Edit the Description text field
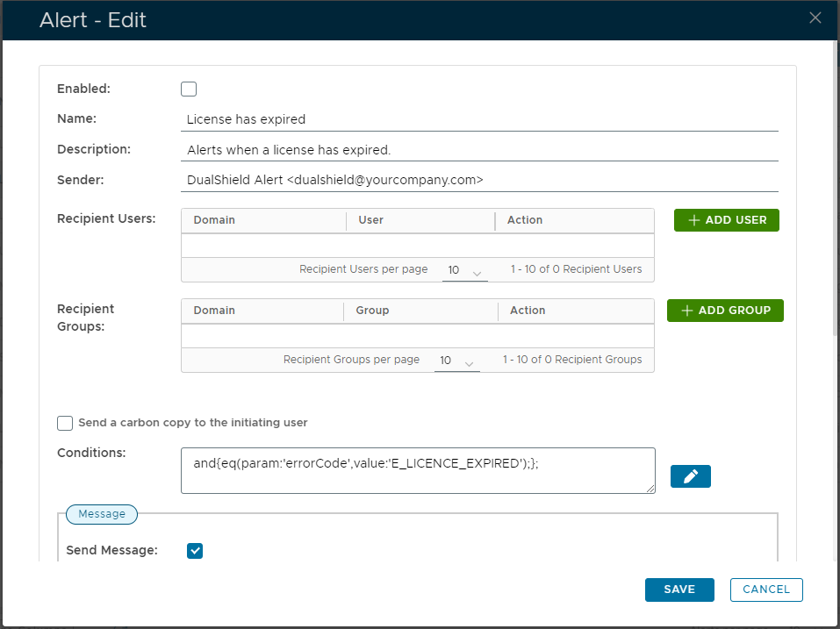 coord(479,150)
